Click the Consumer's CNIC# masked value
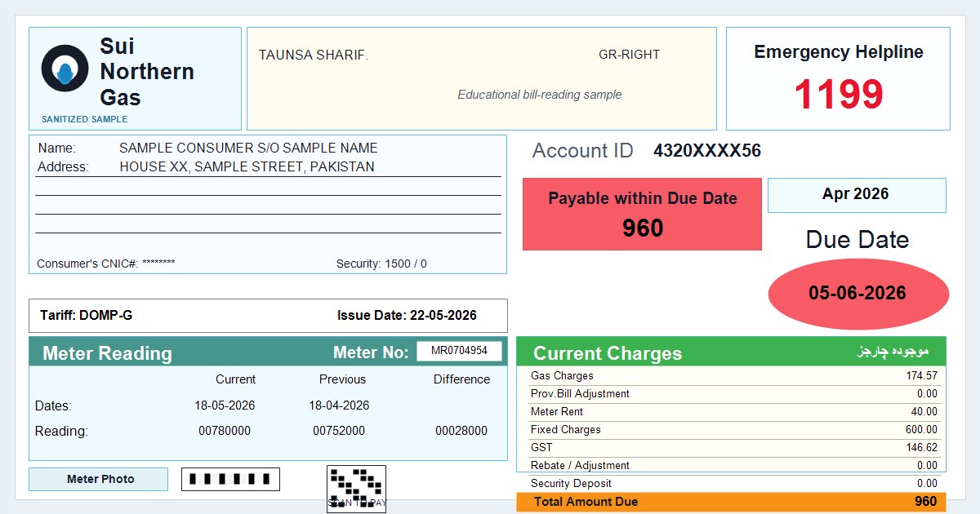This screenshot has width=980, height=514. (158, 264)
